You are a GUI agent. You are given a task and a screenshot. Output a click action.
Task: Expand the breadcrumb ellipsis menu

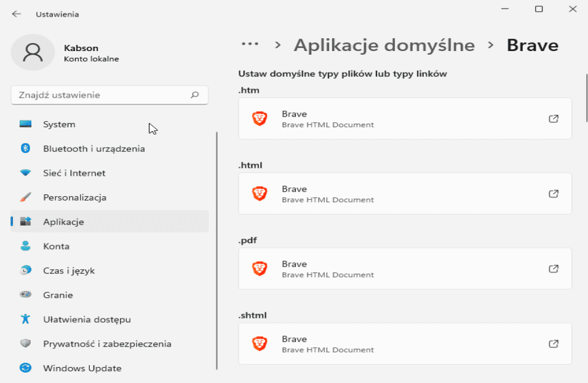click(250, 44)
